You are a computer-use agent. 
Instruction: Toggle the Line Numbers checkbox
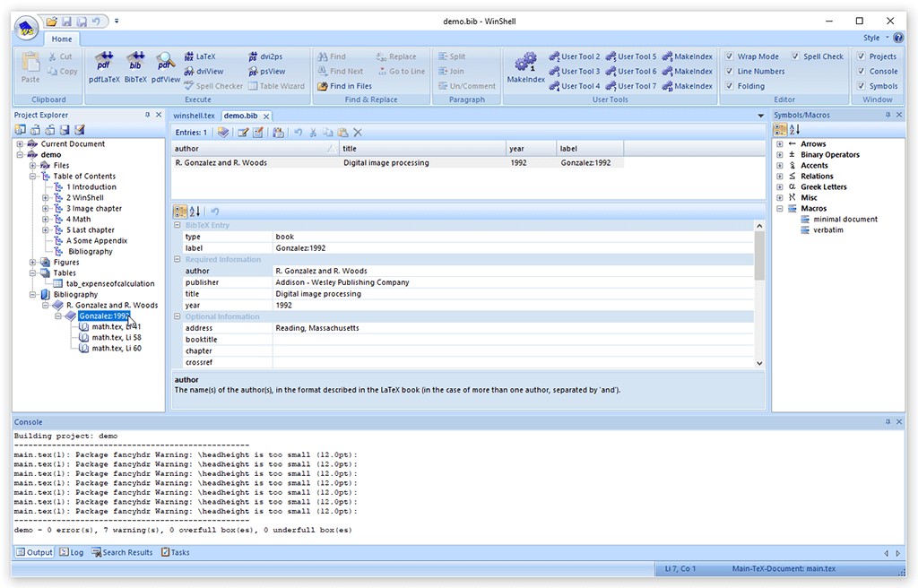coord(730,72)
